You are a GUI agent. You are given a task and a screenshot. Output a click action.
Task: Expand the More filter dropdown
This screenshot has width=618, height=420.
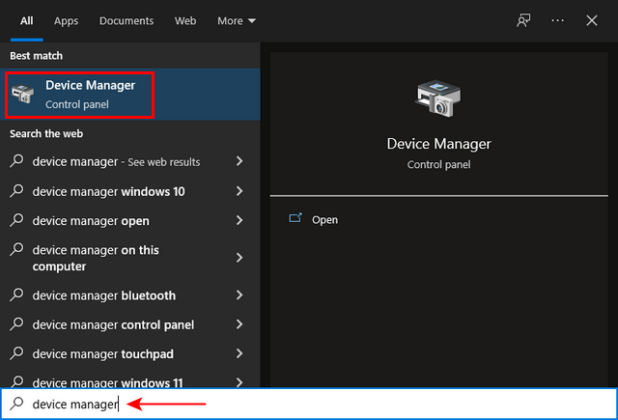click(x=236, y=20)
